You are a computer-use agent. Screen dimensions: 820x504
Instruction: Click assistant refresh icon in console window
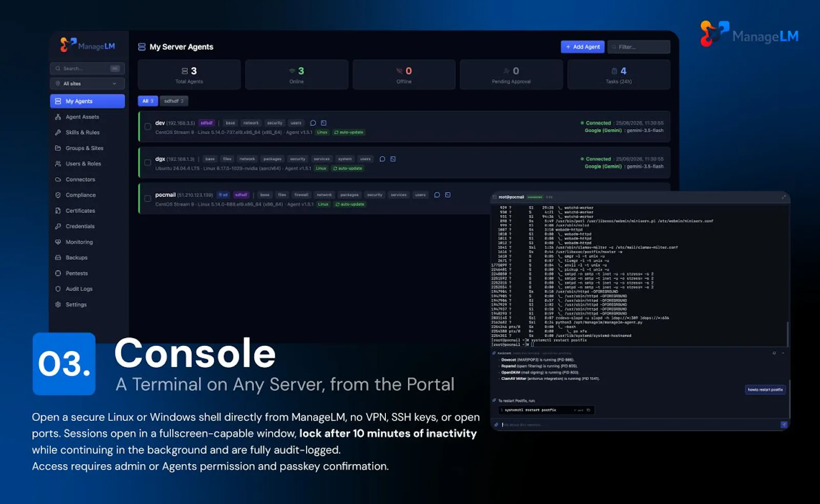point(774,353)
